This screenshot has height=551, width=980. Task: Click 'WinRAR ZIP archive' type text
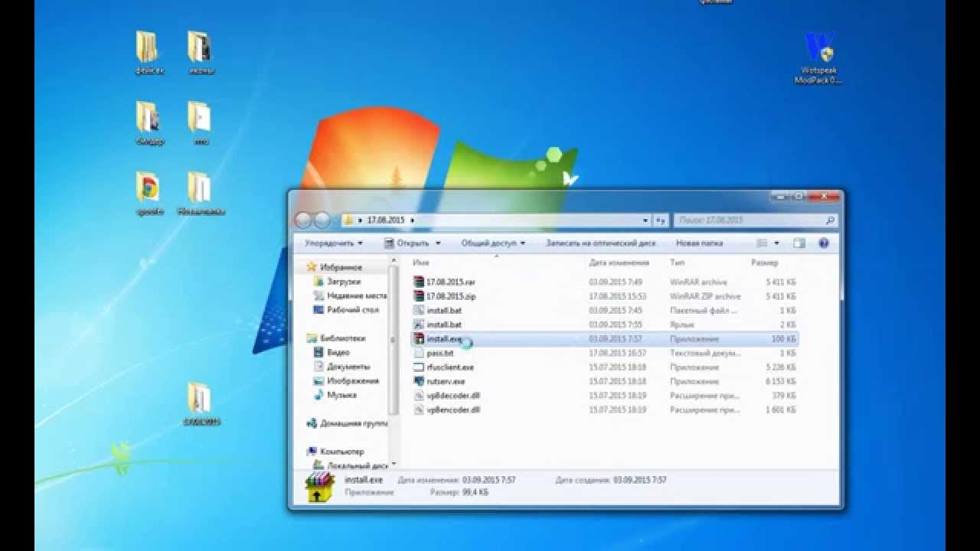pos(705,296)
